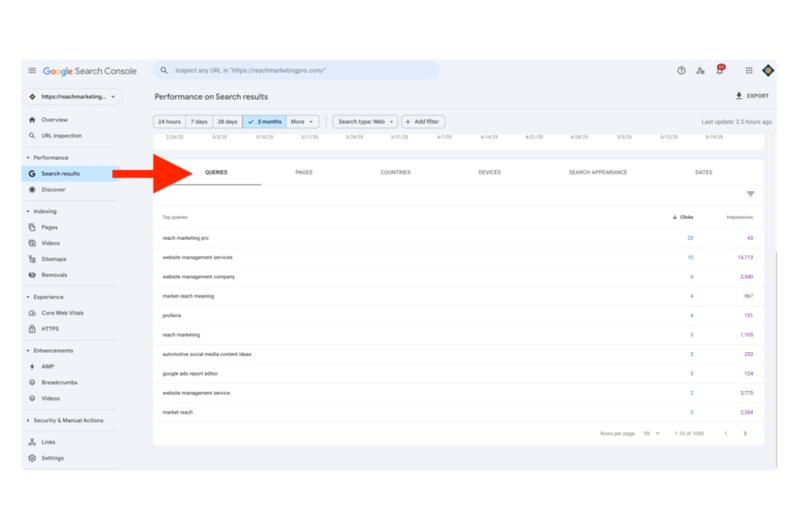This screenshot has height=532, width=798.
Task: Collapse the Enhancements sidebar section
Action: (28, 351)
